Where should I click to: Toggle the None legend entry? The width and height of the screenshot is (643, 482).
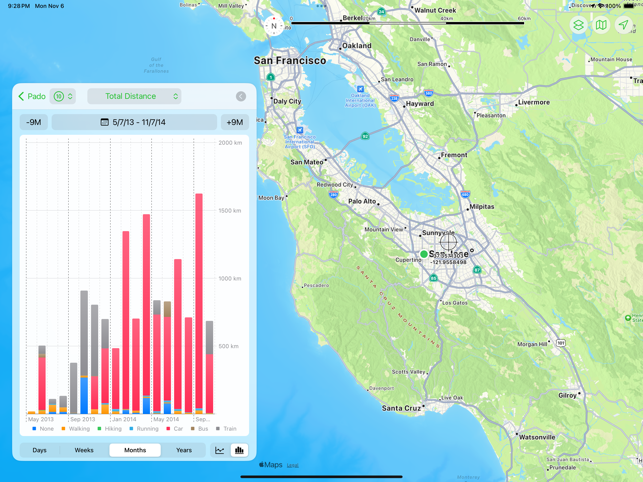43,429
